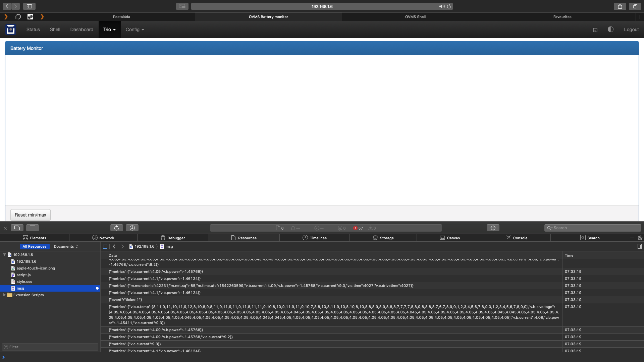The width and height of the screenshot is (644, 362).
Task: Click the Logout link
Action: pos(631,29)
